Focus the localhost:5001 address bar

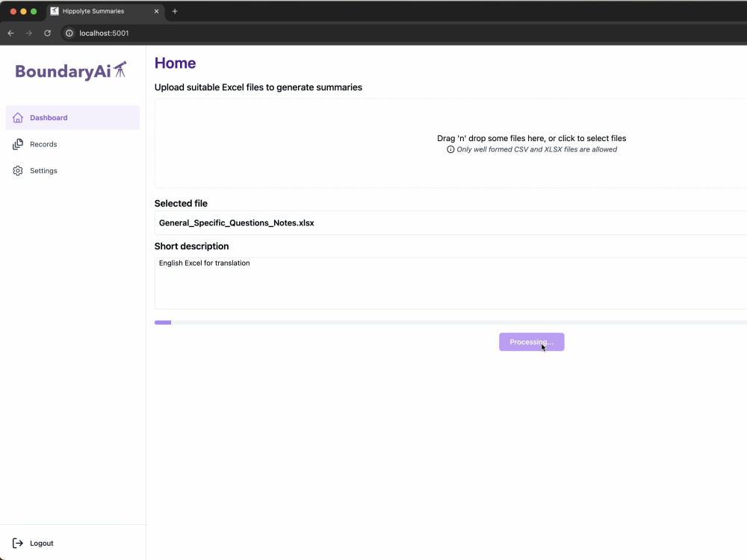coord(405,33)
